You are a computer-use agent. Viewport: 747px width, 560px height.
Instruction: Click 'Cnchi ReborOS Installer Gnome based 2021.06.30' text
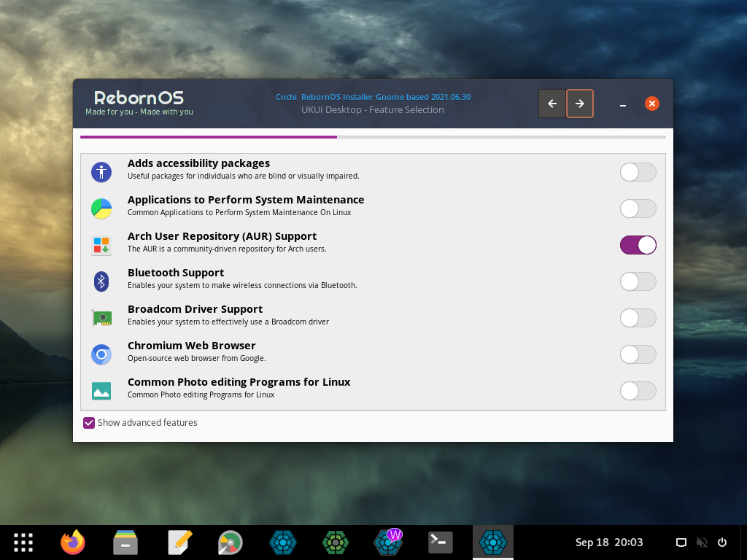coord(373,97)
